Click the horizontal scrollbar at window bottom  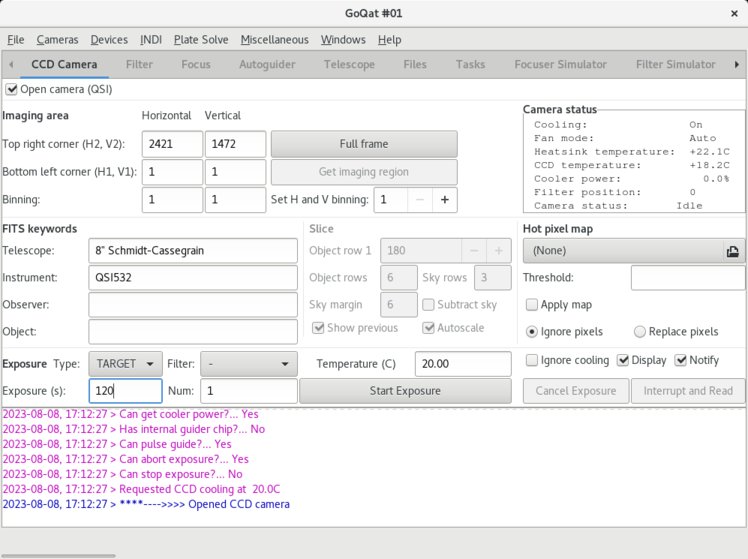[x=58, y=556]
